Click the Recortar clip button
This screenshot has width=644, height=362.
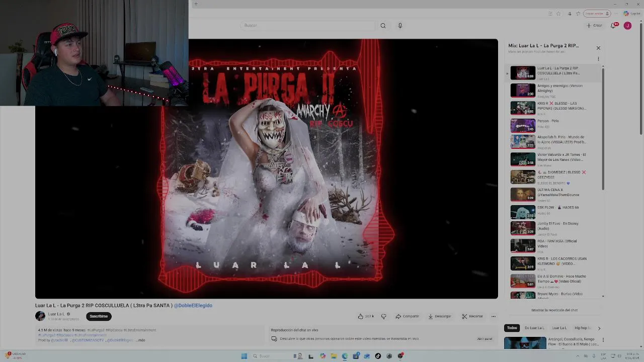(x=472, y=316)
